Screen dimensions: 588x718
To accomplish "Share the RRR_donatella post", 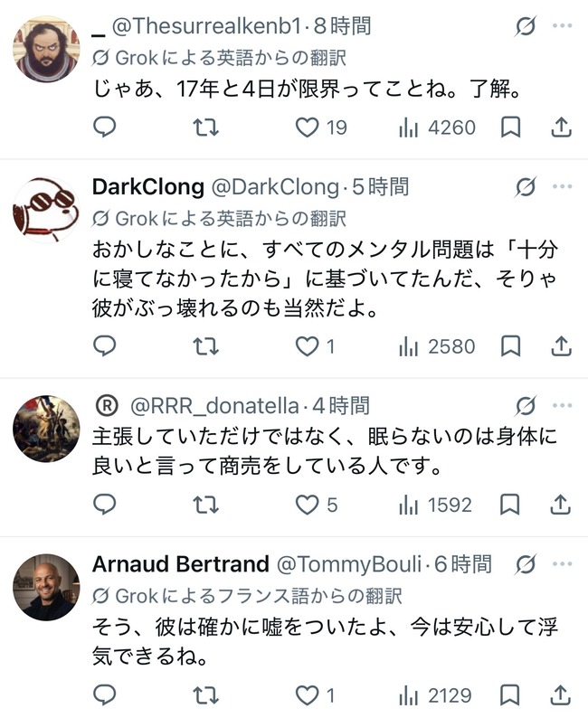I will pyautogui.click(x=561, y=505).
